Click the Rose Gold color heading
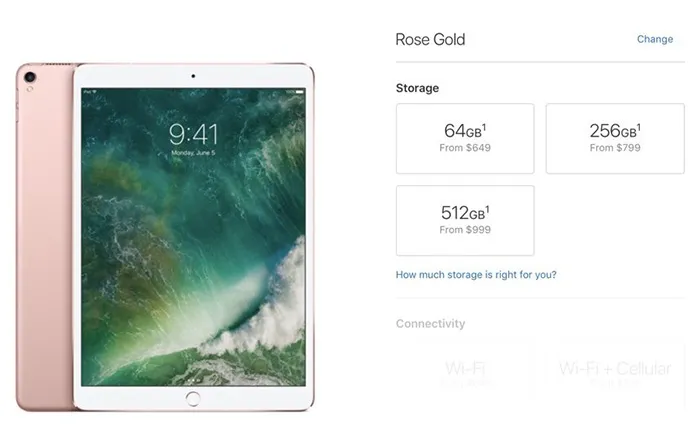This screenshot has width=700, height=445. (x=430, y=39)
